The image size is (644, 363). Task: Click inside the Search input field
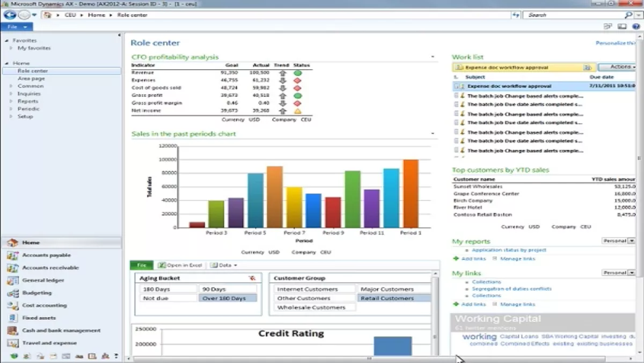(573, 15)
